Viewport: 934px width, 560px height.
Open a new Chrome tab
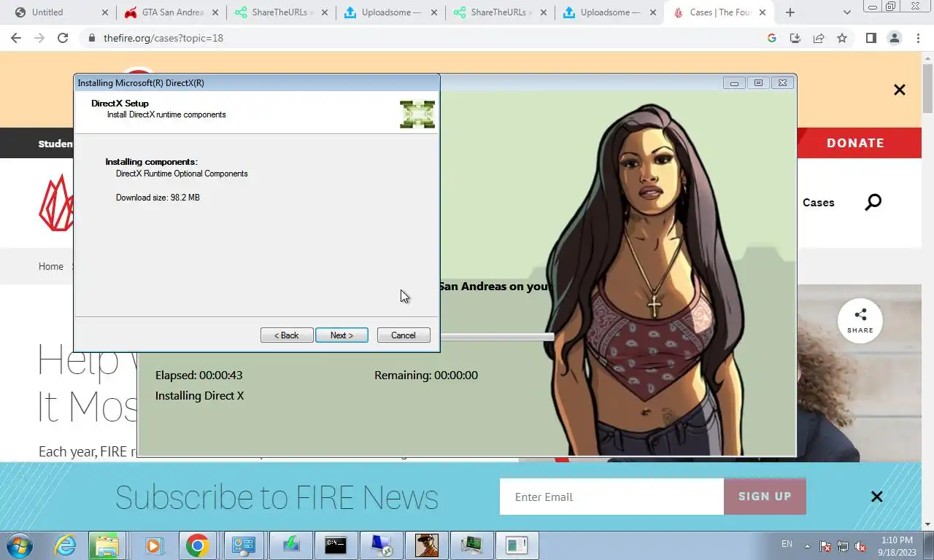pyautogui.click(x=790, y=12)
